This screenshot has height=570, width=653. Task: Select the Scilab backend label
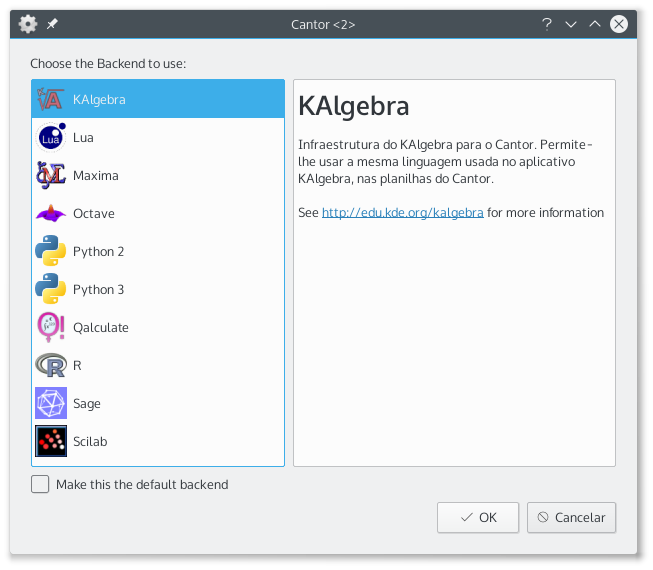tap(90, 441)
